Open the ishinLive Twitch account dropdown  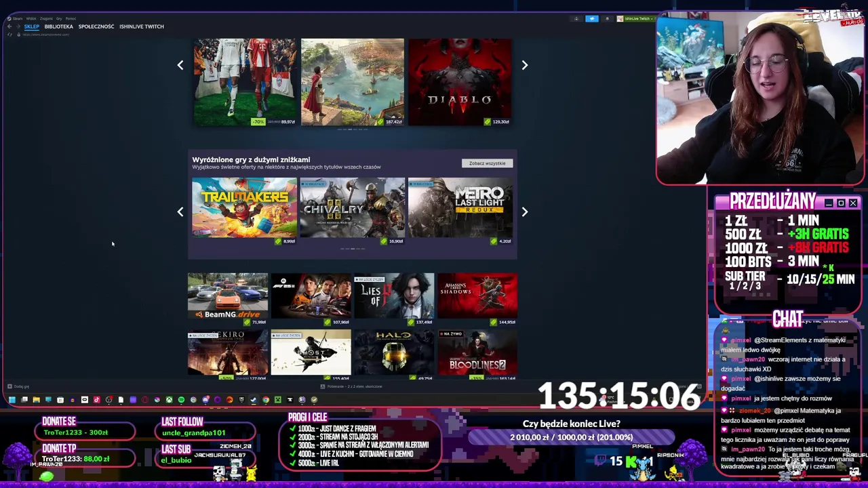tap(636, 18)
